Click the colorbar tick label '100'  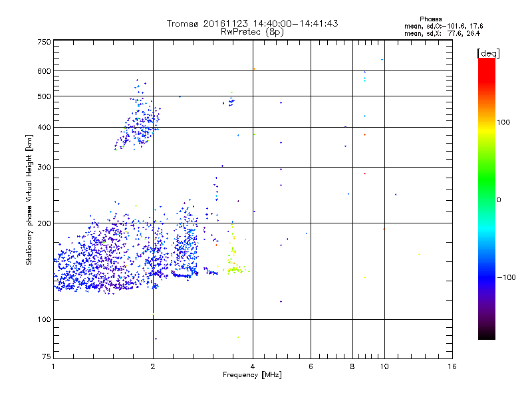503,122
